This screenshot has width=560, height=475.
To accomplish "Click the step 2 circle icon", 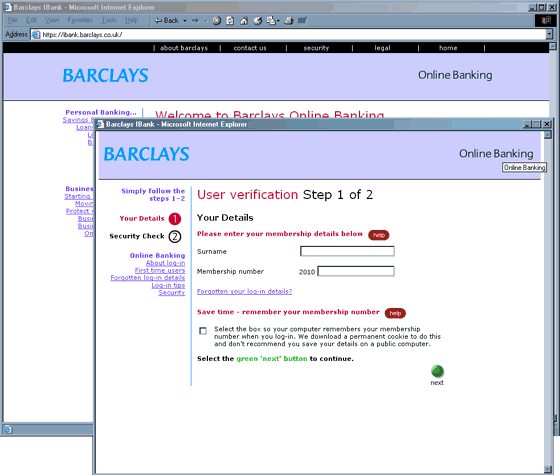I will point(175,236).
